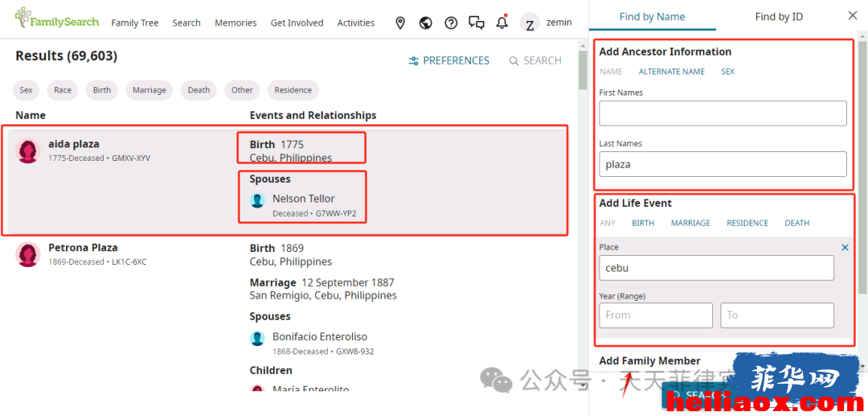Image resolution: width=868 pixels, height=416 pixels.
Task: Open the zemin user avatar
Action: tap(530, 23)
